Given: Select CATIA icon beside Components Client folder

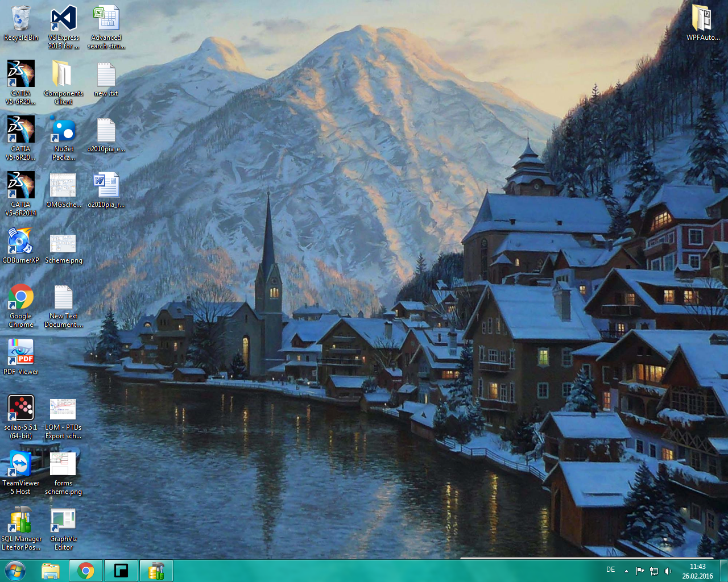Looking at the screenshot, I should (x=21, y=82).
